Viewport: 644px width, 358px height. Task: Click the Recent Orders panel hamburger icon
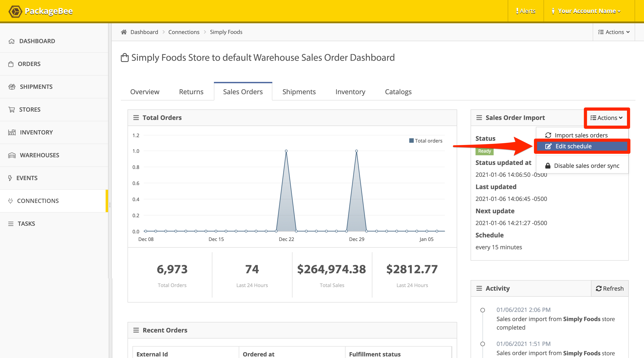click(x=136, y=330)
